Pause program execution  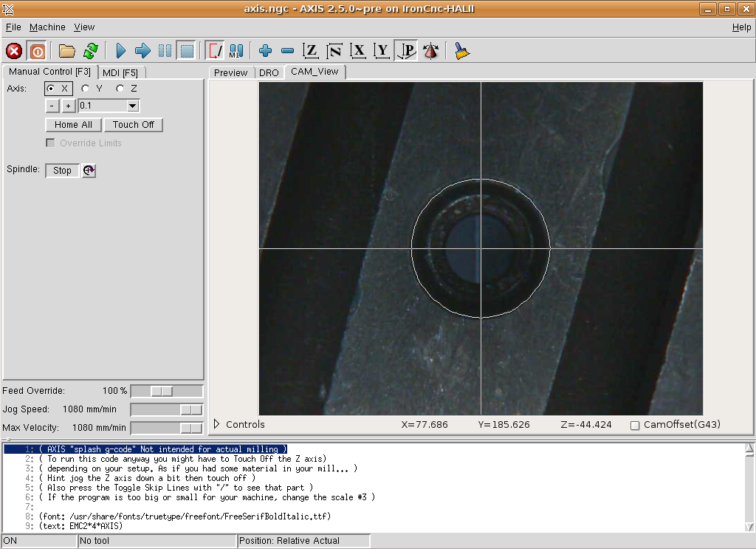coord(165,51)
